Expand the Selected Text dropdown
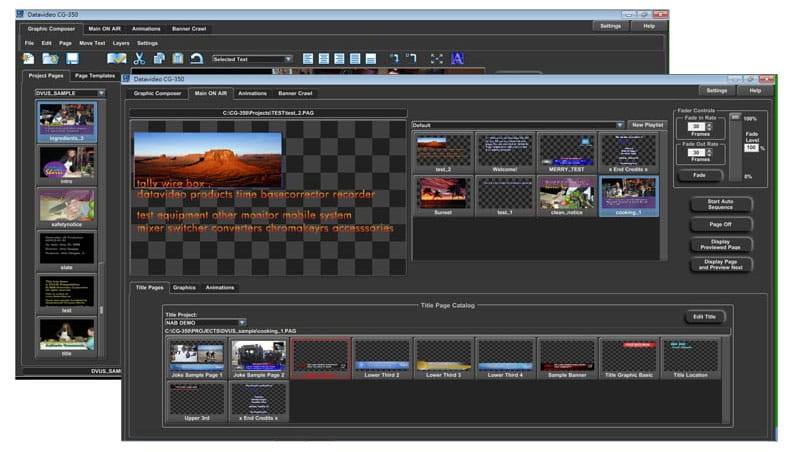The image size is (800, 452). (x=289, y=60)
